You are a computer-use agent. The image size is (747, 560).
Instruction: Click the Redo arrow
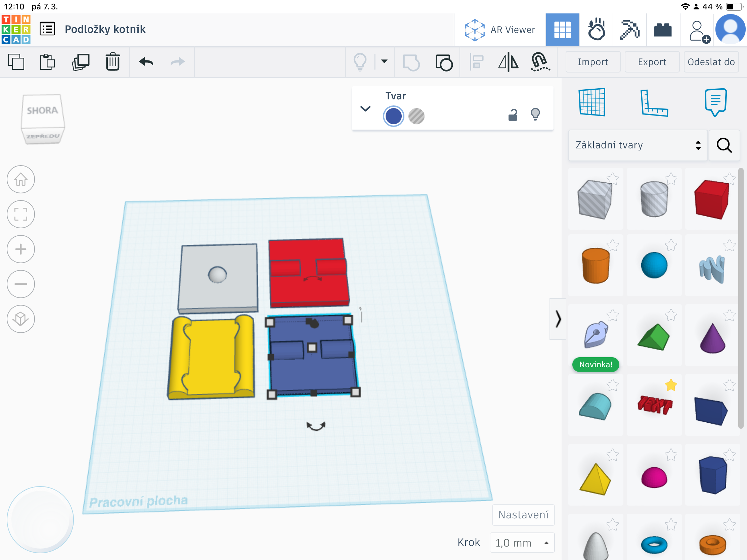pyautogui.click(x=177, y=62)
